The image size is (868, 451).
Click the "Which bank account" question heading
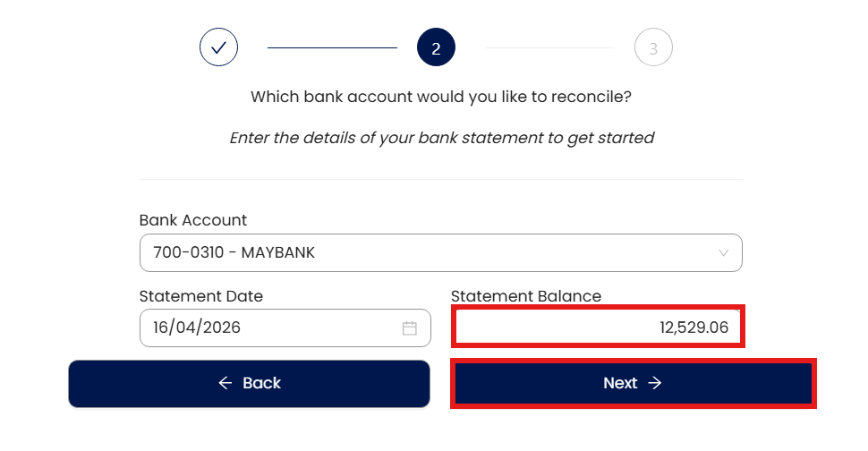(x=441, y=97)
